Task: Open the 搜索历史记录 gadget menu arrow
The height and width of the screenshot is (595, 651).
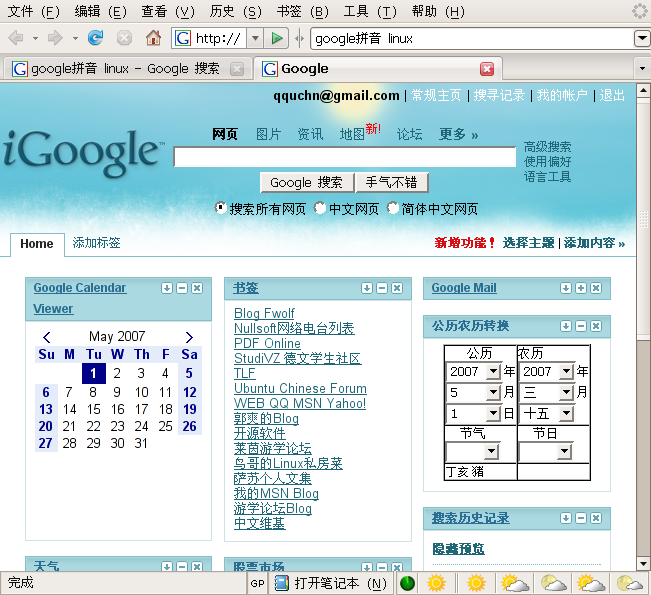Action: click(565, 518)
